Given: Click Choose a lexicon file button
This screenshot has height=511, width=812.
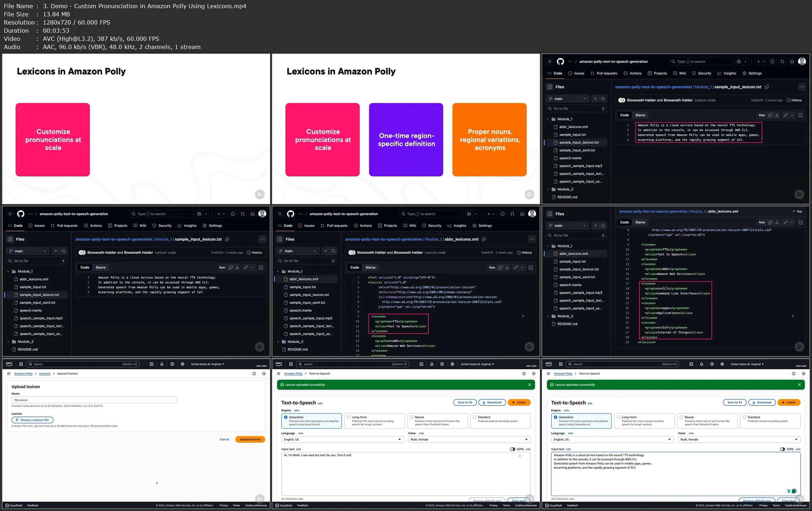Looking at the screenshot, I should (32, 420).
